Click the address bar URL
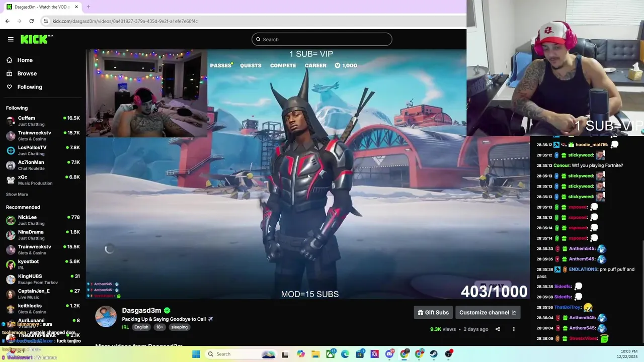Viewport: 644px width, 362px height. pyautogui.click(x=125, y=21)
